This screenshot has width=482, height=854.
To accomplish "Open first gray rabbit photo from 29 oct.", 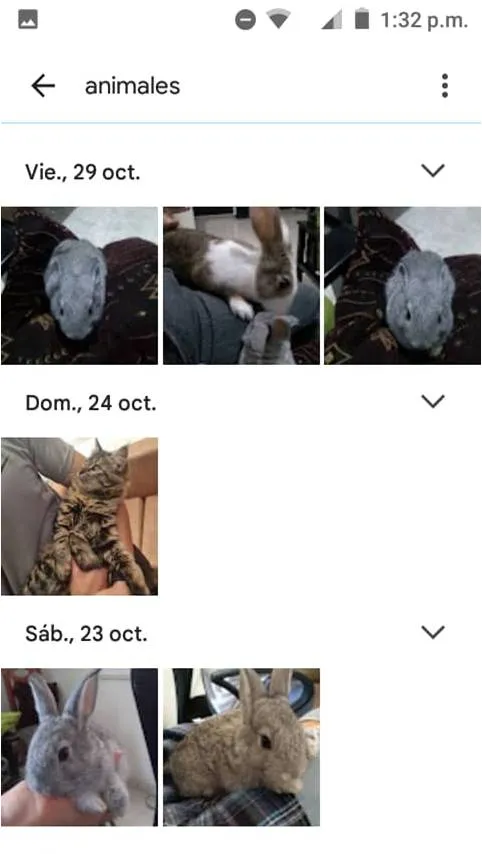I will pos(80,285).
